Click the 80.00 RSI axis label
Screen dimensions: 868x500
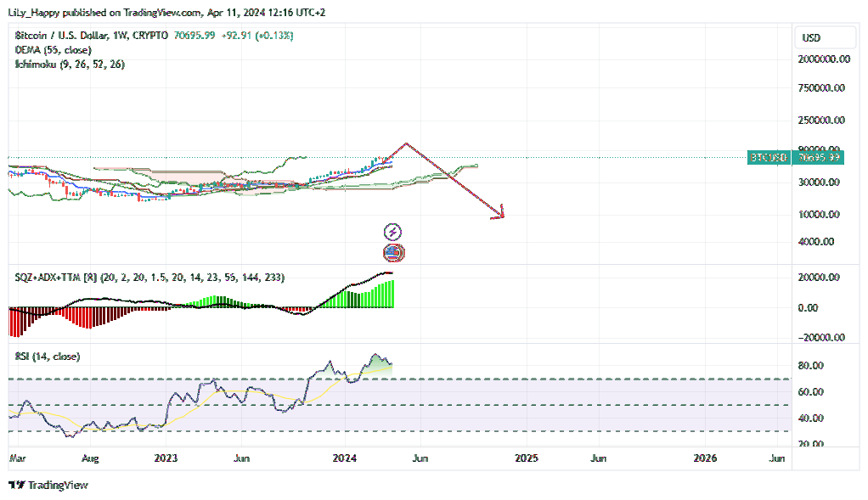click(811, 366)
